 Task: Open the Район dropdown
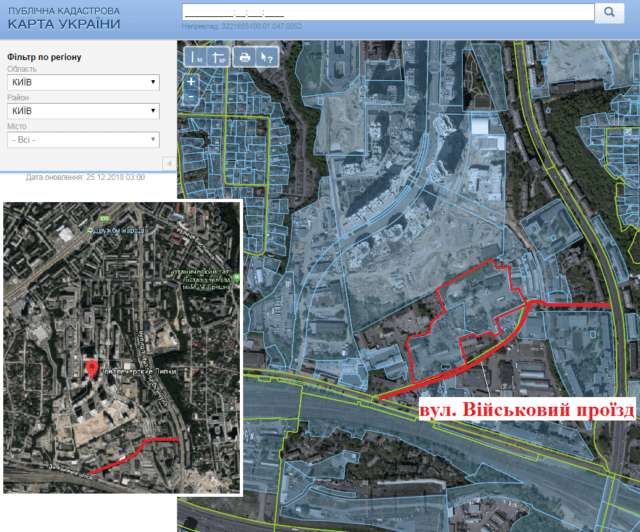[x=83, y=111]
